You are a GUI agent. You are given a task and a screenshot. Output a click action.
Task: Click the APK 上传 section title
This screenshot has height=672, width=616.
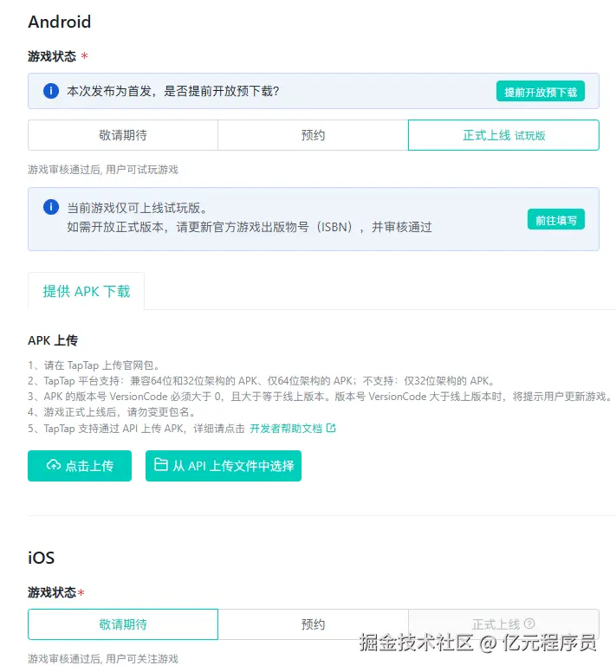[53, 340]
